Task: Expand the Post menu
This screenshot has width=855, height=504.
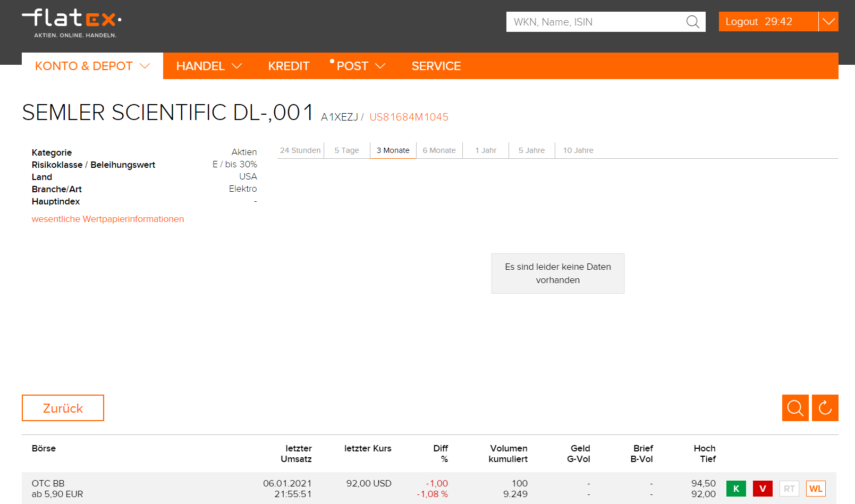Action: [x=361, y=66]
